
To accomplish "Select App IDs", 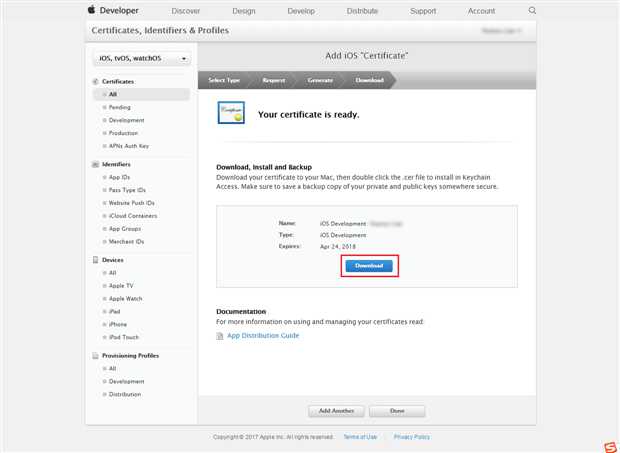I will (119, 177).
